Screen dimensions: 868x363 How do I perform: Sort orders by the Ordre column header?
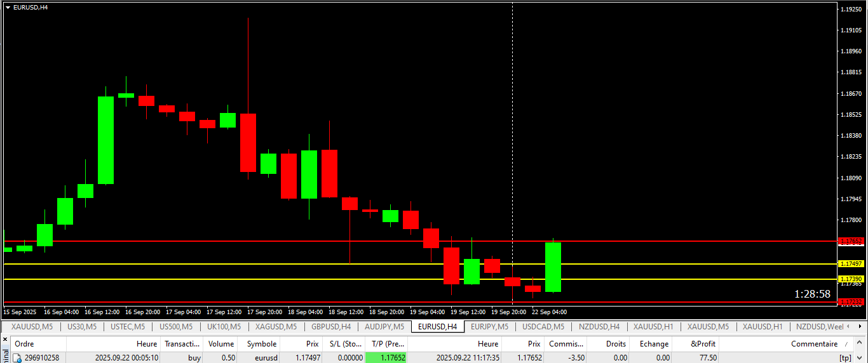[x=24, y=344]
